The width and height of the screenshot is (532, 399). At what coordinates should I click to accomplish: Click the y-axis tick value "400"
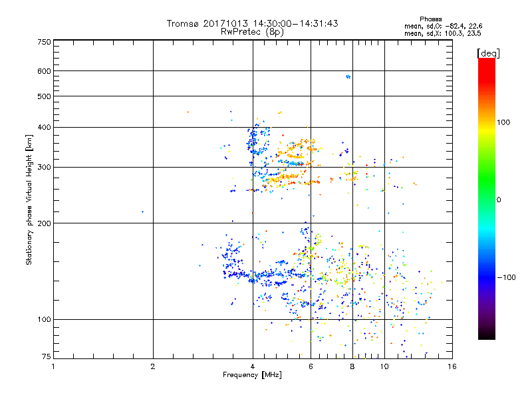[44, 128]
